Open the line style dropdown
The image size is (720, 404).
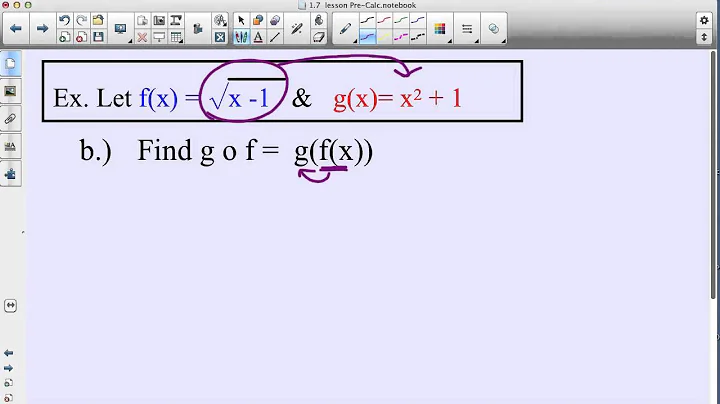467,29
